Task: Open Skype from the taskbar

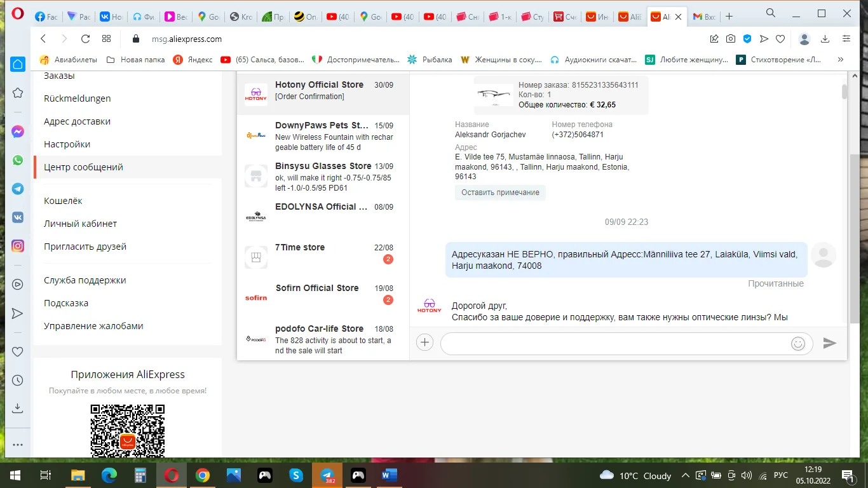Action: [x=296, y=475]
